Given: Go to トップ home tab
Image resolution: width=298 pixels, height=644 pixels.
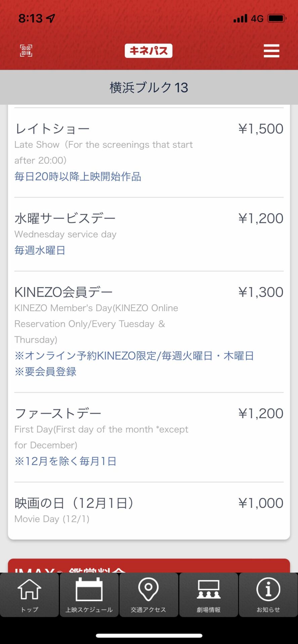Looking at the screenshot, I should 30,595.
